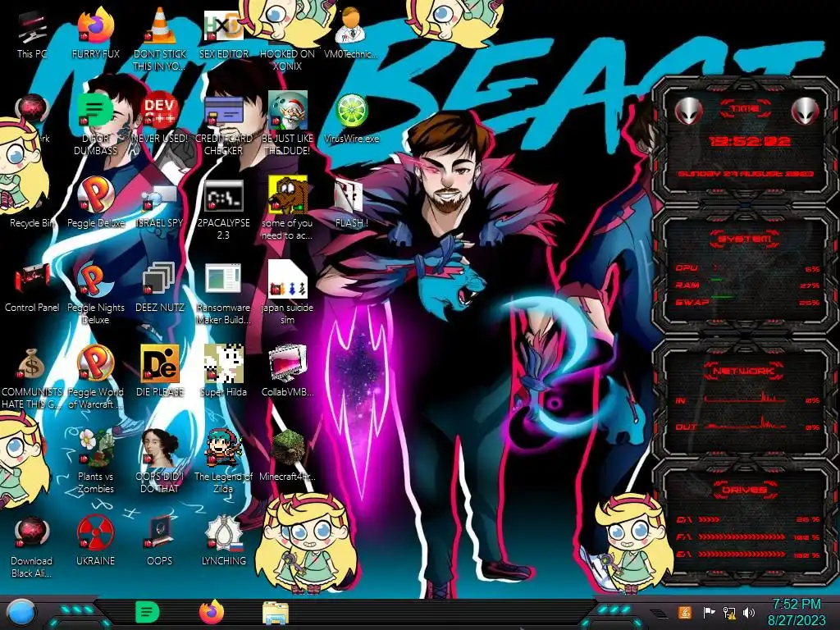Open File Explorer from the taskbar

(x=276, y=613)
